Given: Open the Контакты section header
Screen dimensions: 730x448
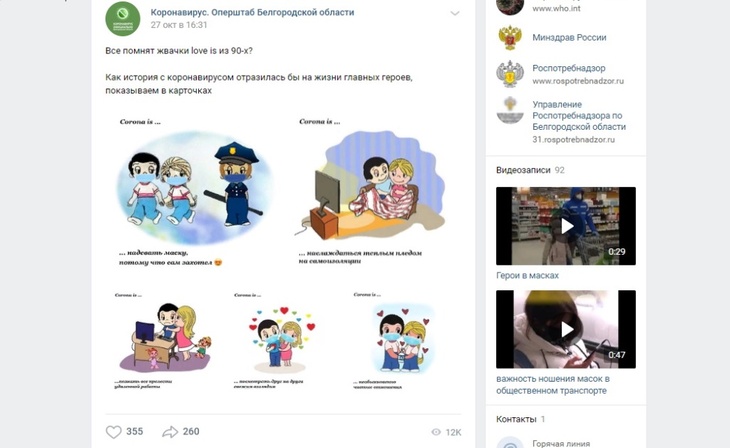Looking at the screenshot, I should coord(516,419).
